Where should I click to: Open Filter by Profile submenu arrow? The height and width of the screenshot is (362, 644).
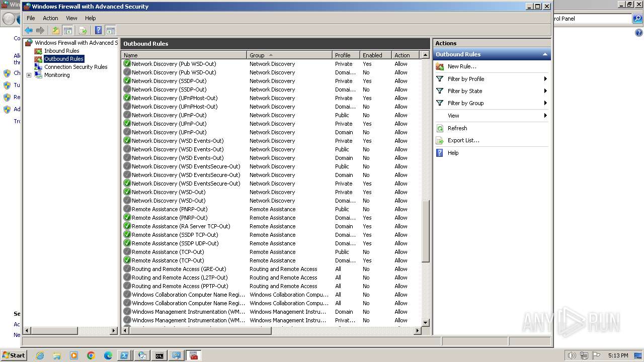point(545,79)
